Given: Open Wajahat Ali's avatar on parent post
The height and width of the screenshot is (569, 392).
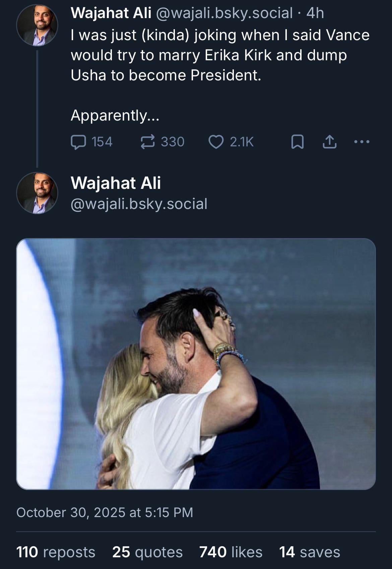Looking at the screenshot, I should (37, 25).
